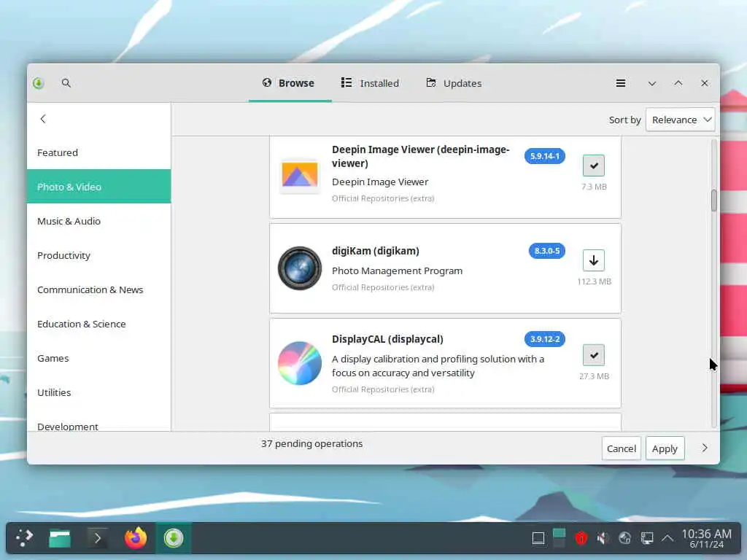Click the '37 pending operations' status text

[311, 443]
